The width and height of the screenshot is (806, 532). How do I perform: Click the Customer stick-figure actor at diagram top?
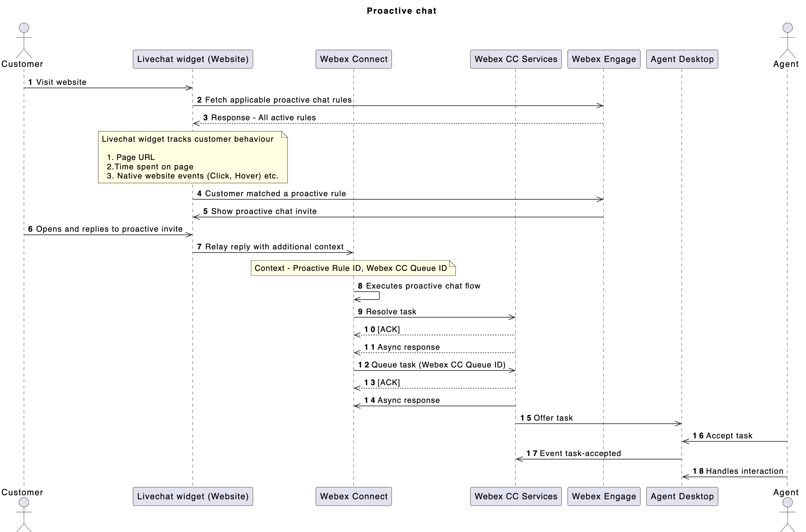24,40
